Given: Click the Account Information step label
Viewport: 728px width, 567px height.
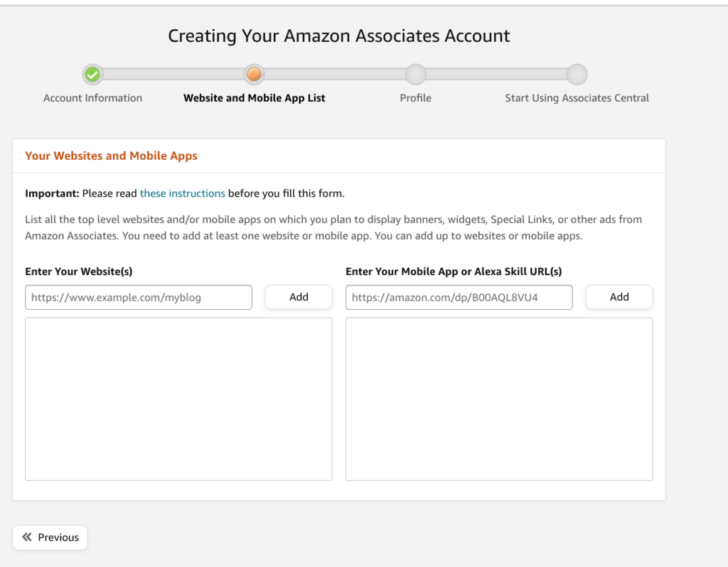Looking at the screenshot, I should pyautogui.click(x=92, y=98).
